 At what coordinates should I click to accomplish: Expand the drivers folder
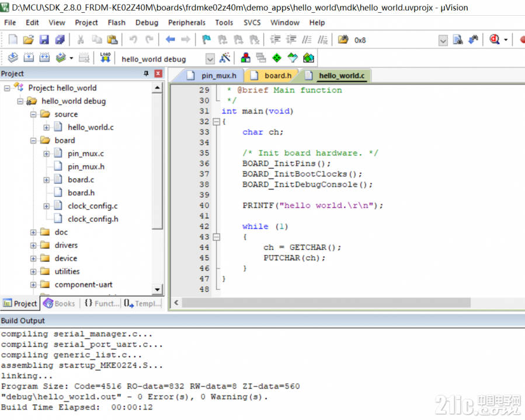33,246
